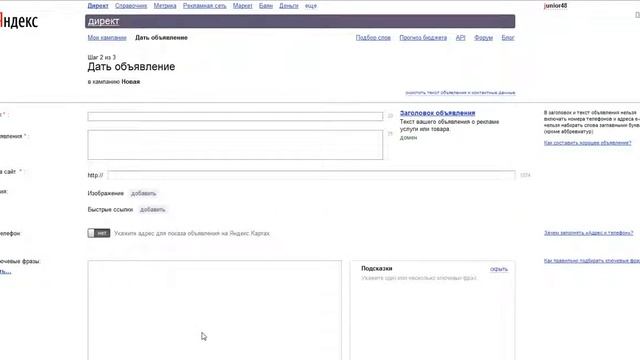
Task: Open the Директ link in top navigation
Action: (x=98, y=6)
